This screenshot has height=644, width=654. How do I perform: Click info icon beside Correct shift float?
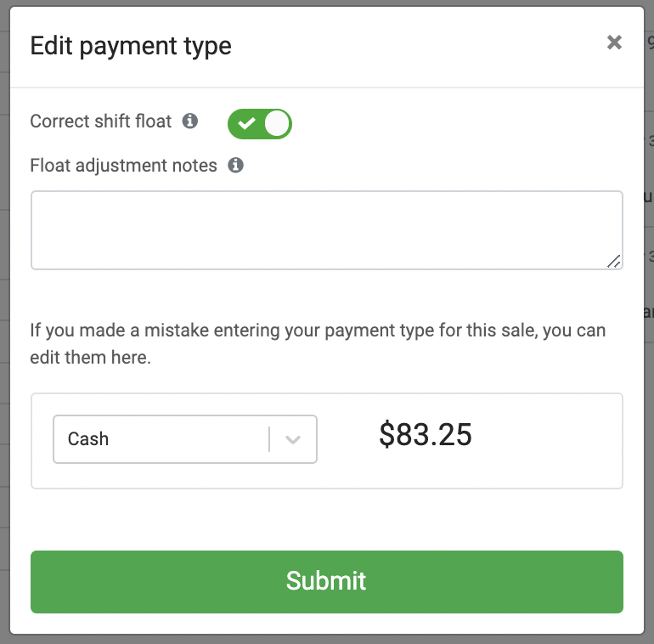(x=190, y=121)
